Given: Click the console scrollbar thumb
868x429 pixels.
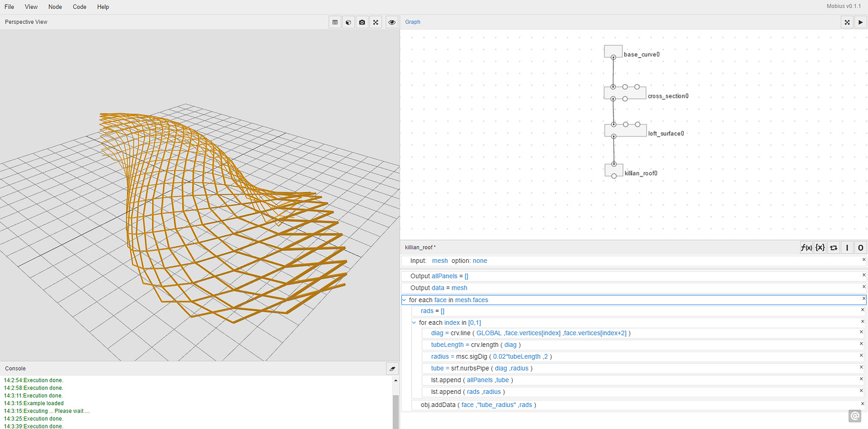Looking at the screenshot, I should point(395,411).
